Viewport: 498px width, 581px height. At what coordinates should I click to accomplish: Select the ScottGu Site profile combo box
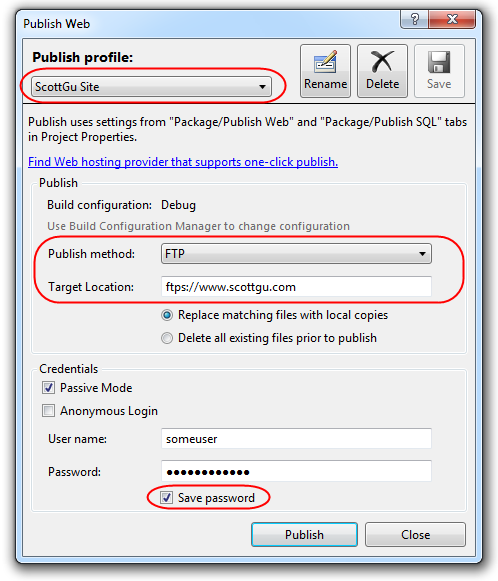(151, 87)
